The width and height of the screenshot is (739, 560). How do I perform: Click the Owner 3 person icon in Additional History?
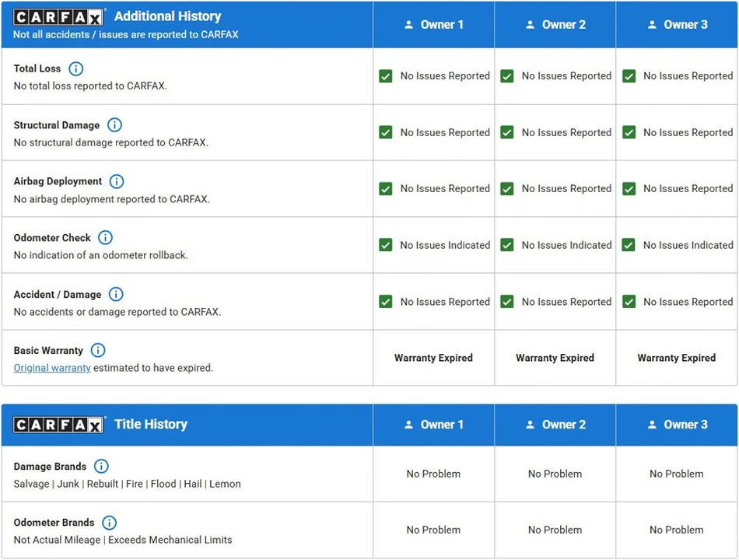652,25
